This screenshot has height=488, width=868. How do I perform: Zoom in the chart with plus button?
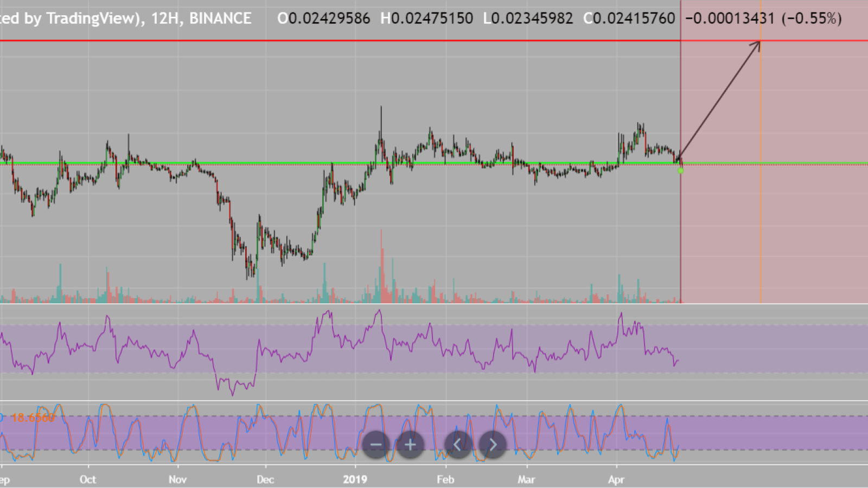410,445
